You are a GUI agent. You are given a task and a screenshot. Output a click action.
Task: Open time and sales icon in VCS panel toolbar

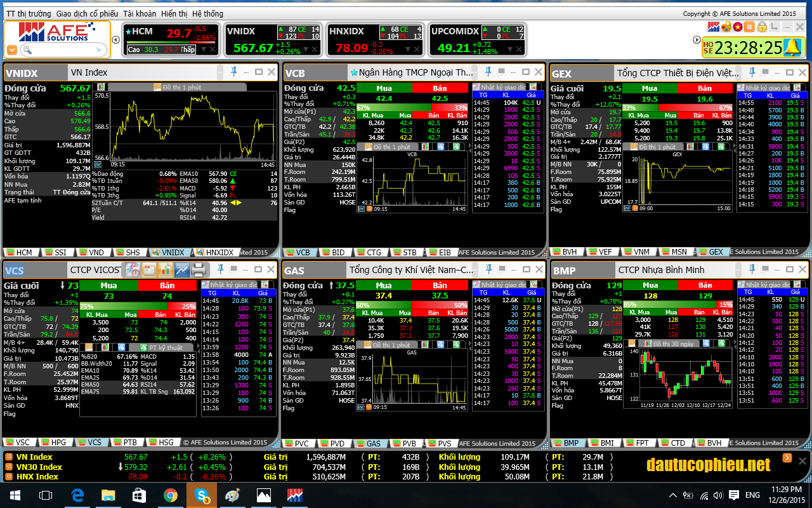click(x=132, y=269)
